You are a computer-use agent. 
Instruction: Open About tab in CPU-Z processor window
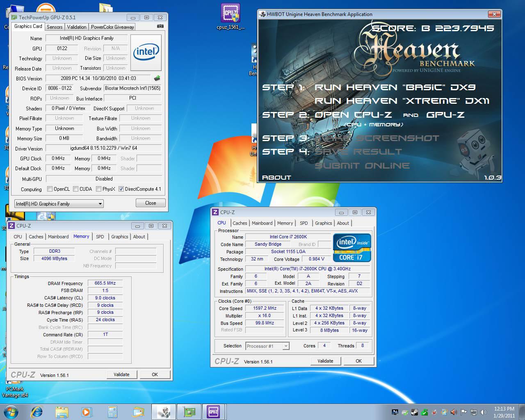click(x=343, y=223)
